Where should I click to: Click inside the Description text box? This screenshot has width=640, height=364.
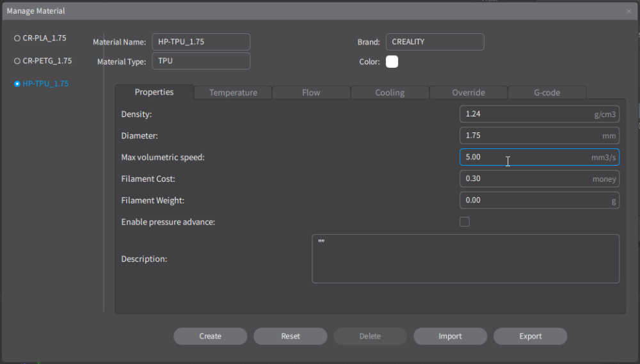click(466, 258)
